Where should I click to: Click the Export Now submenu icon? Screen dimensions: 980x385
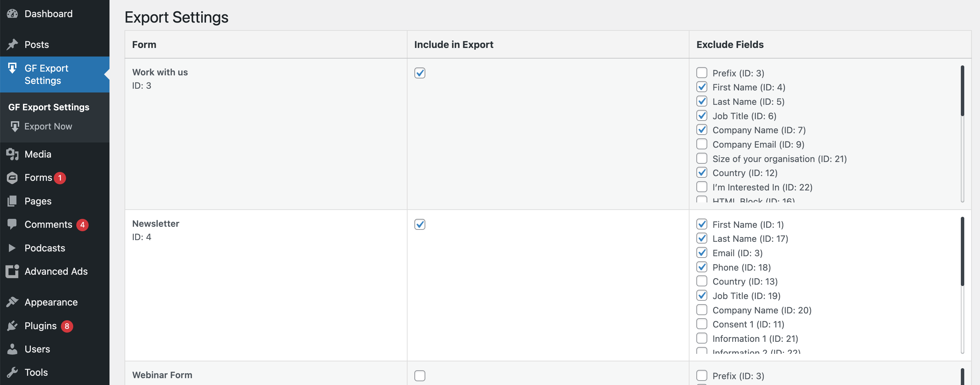pyautogui.click(x=15, y=126)
